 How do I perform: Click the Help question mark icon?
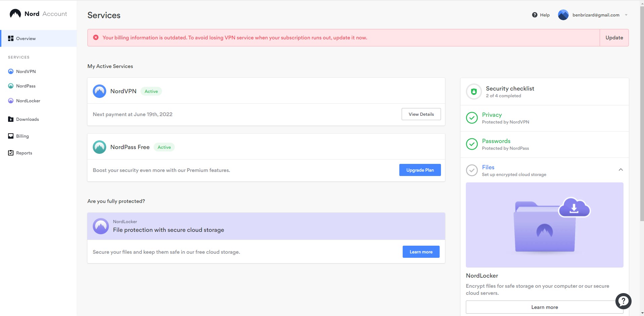(534, 15)
